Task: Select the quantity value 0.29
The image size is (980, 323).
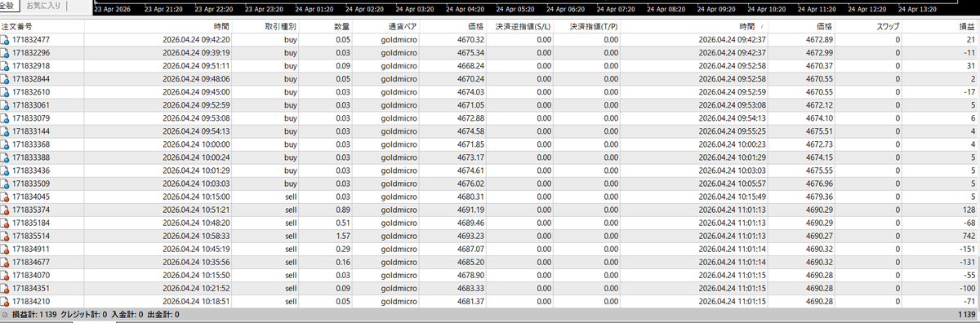Action: [342, 249]
